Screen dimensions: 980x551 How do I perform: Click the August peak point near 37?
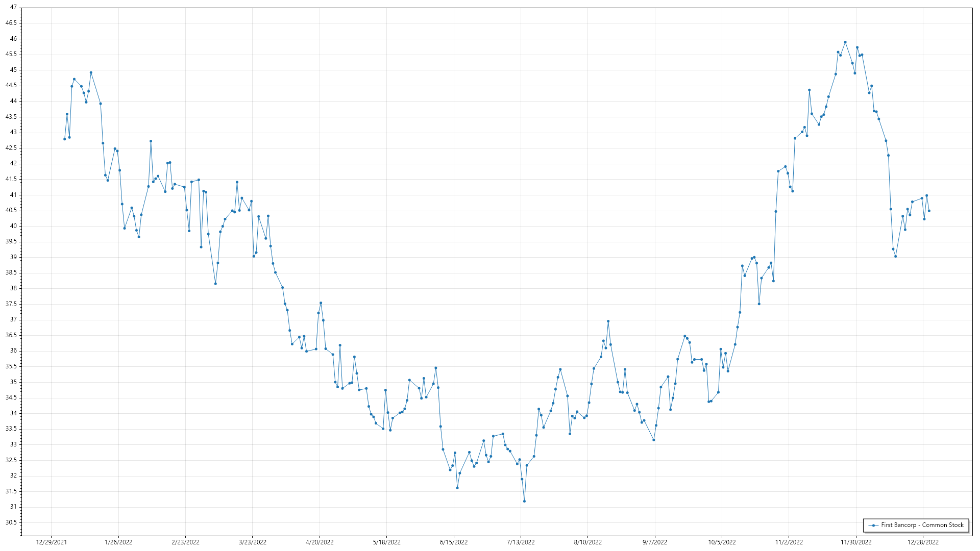pos(608,321)
